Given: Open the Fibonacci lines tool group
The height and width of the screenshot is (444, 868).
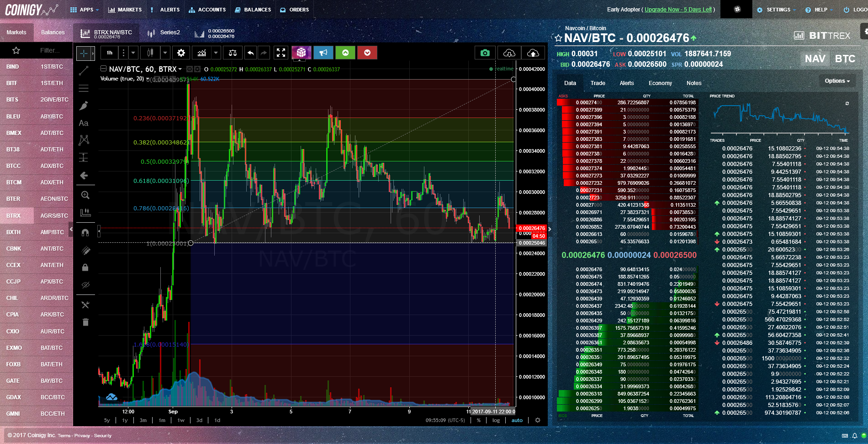Looking at the screenshot, I should coord(84,88).
